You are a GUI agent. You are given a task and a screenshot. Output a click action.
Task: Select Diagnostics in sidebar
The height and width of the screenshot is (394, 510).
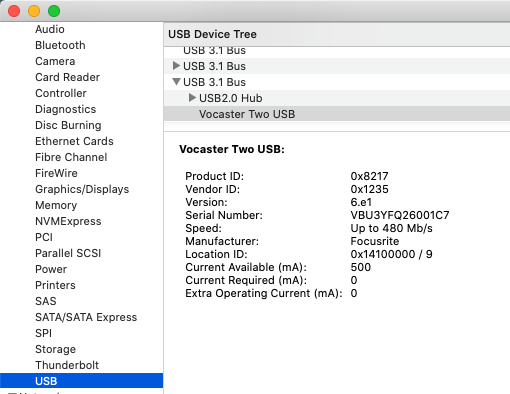click(x=66, y=109)
